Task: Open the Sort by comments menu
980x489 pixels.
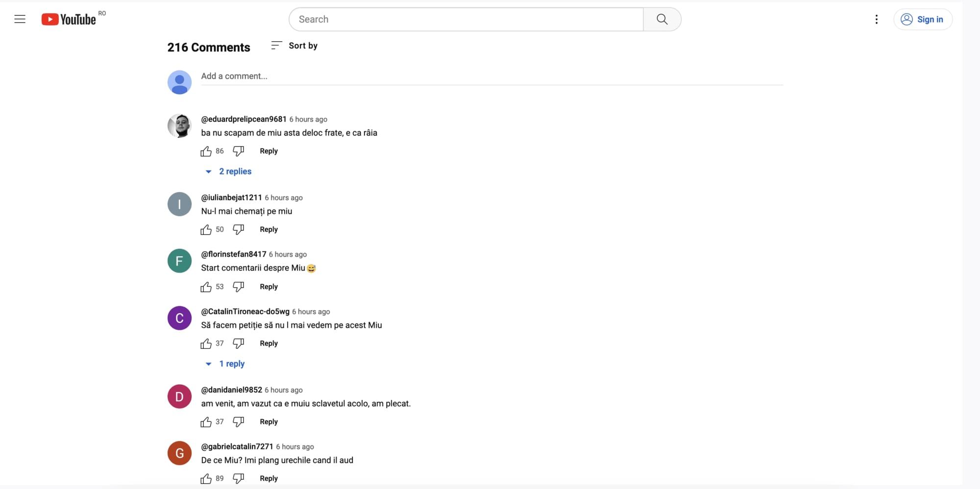Action: pos(294,46)
